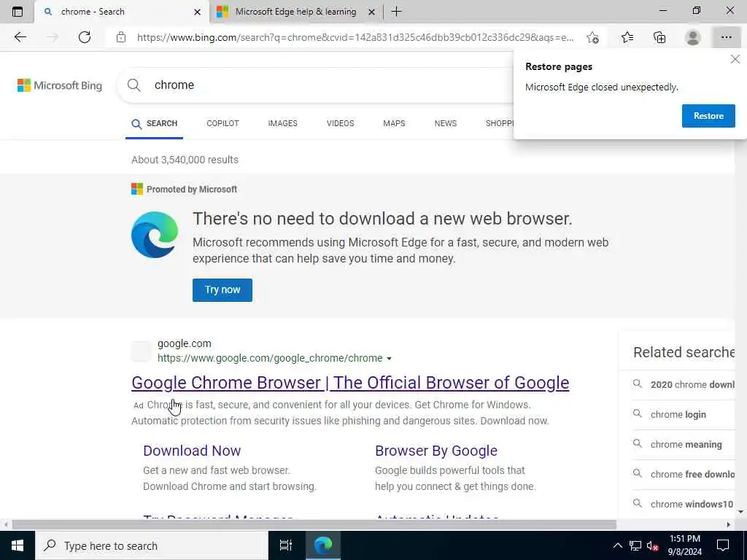Open the Collections icon

[659, 37]
